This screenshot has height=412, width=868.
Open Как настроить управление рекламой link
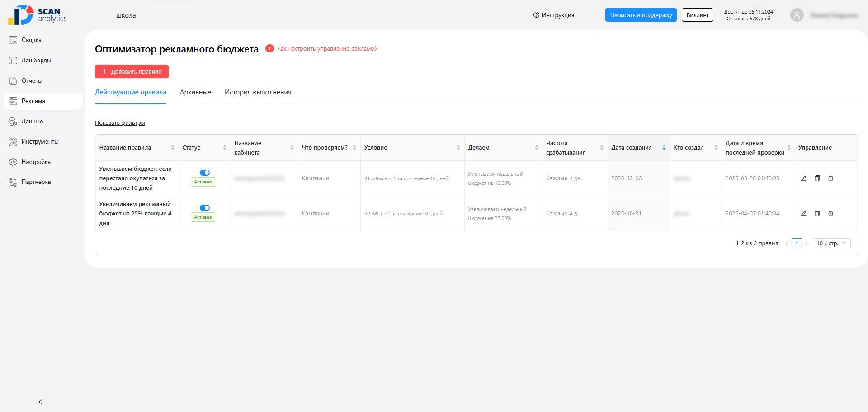pyautogui.click(x=327, y=48)
